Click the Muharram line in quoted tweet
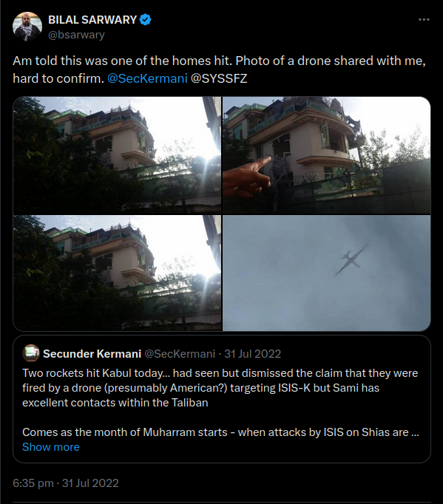Viewport: 443px width, 504px height. 220,432
